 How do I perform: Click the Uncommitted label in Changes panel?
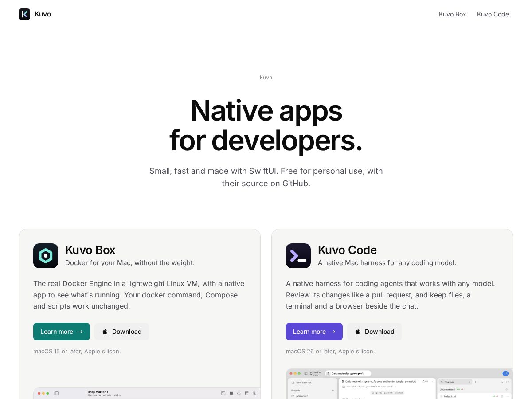coord(447,389)
